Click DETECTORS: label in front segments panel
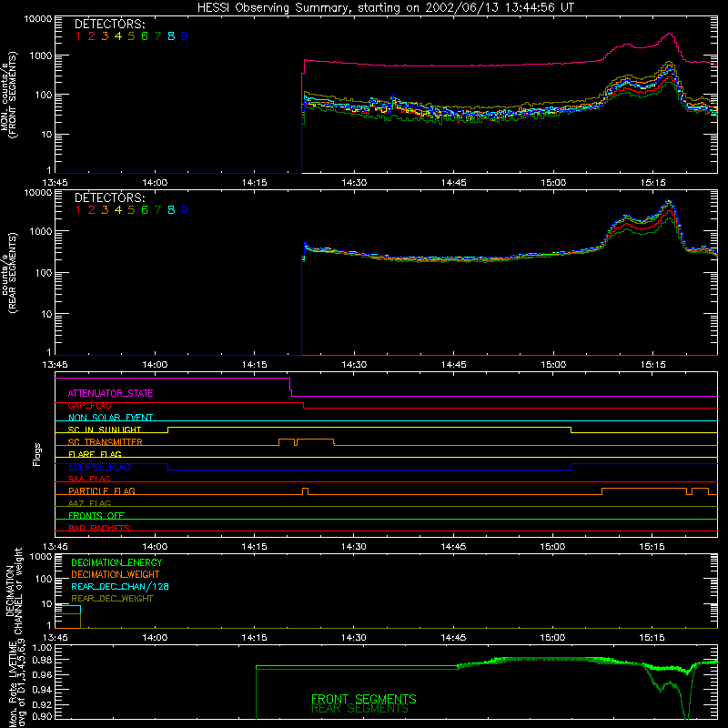This screenshot has width=728, height=728. click(109, 24)
